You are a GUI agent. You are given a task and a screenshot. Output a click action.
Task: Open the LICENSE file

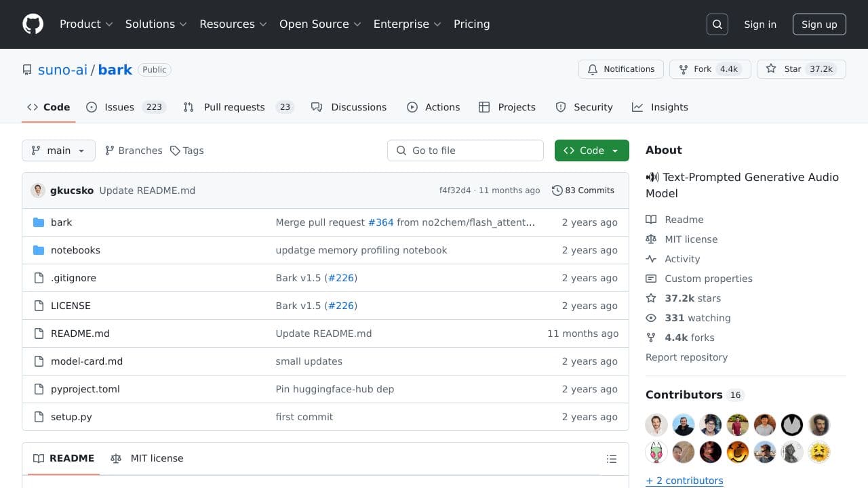[x=71, y=306]
